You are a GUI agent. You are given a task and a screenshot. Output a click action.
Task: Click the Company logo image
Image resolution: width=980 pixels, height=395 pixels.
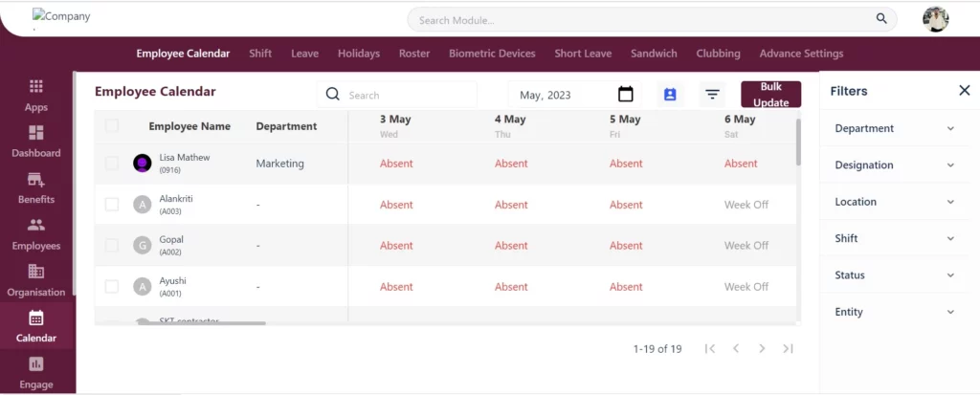click(x=61, y=17)
